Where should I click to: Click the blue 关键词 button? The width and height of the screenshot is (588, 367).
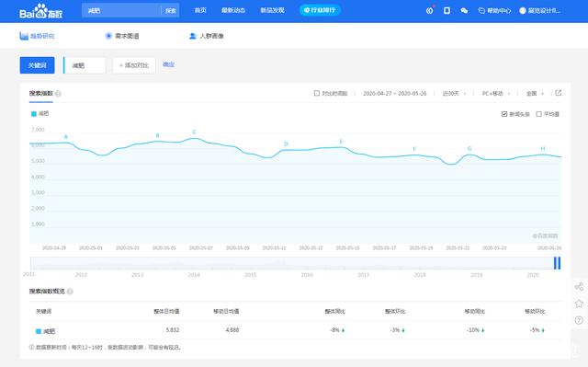click(37, 65)
